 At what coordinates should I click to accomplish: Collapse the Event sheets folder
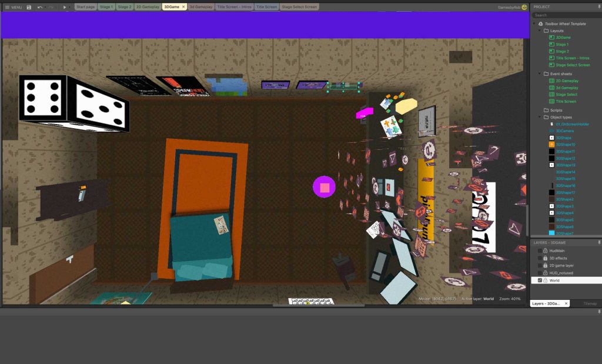540,74
